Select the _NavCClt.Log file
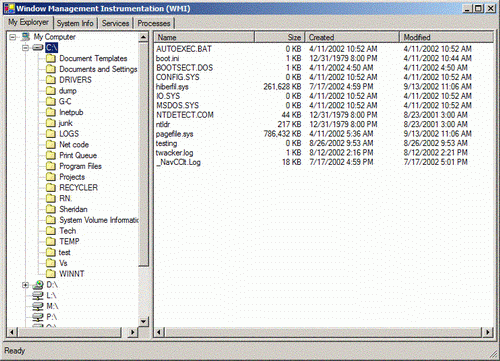This screenshot has height=361, width=500. point(178,162)
